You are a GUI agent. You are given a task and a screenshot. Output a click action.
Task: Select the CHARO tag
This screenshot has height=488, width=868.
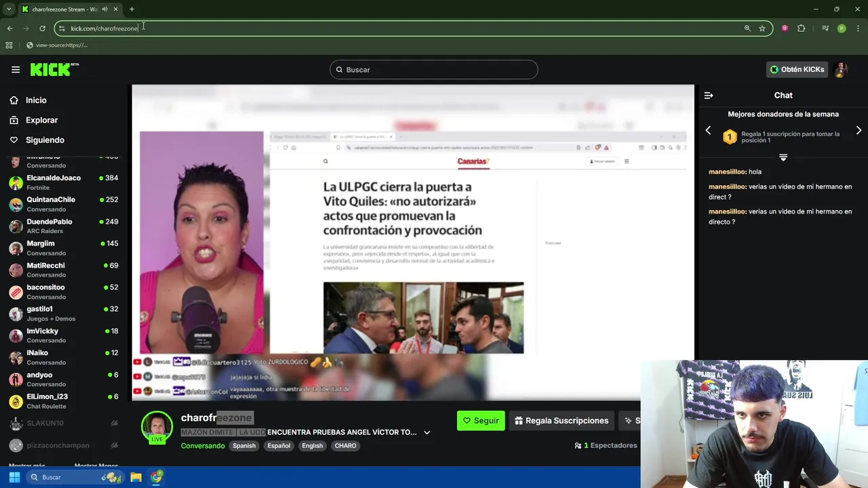(x=345, y=446)
